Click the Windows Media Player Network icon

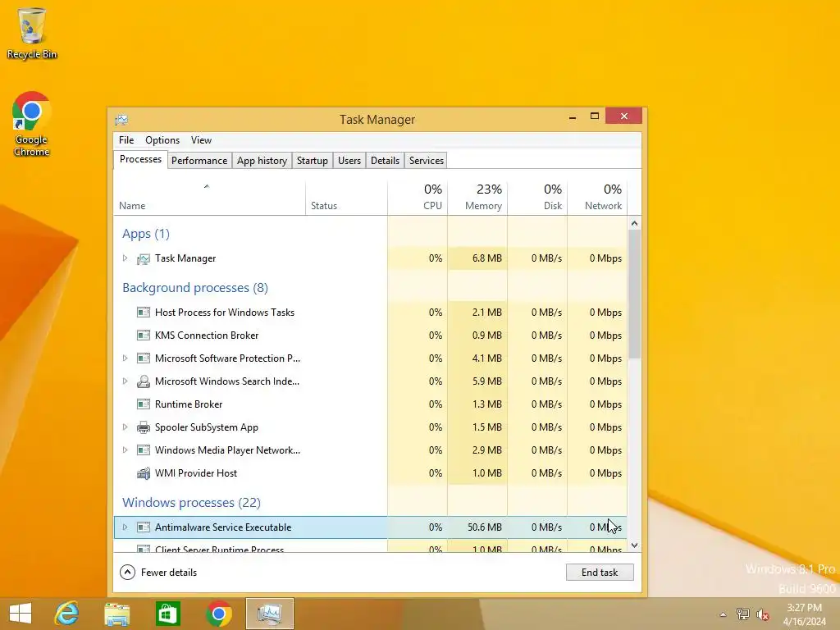click(143, 450)
